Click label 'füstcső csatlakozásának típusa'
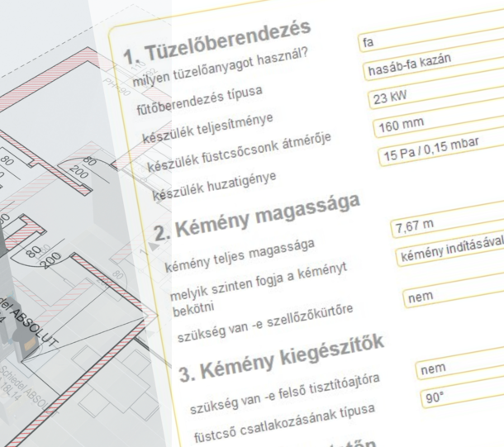 click(x=284, y=423)
